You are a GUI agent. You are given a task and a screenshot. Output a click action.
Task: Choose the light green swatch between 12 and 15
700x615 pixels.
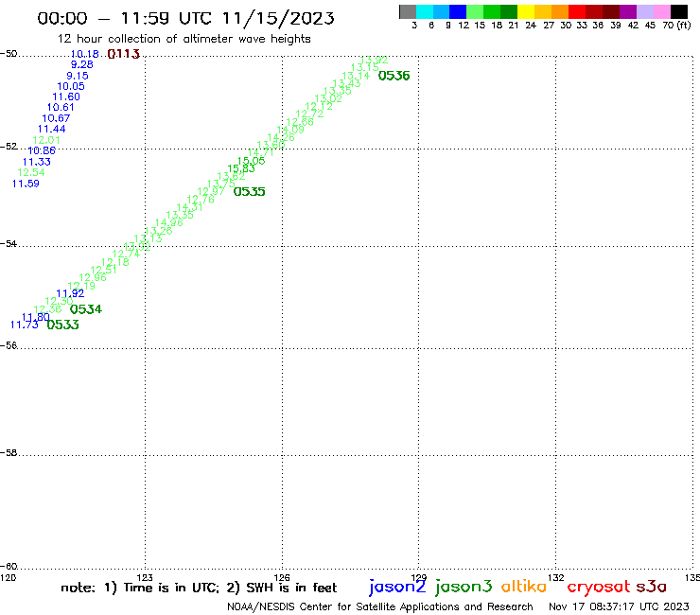(475, 11)
